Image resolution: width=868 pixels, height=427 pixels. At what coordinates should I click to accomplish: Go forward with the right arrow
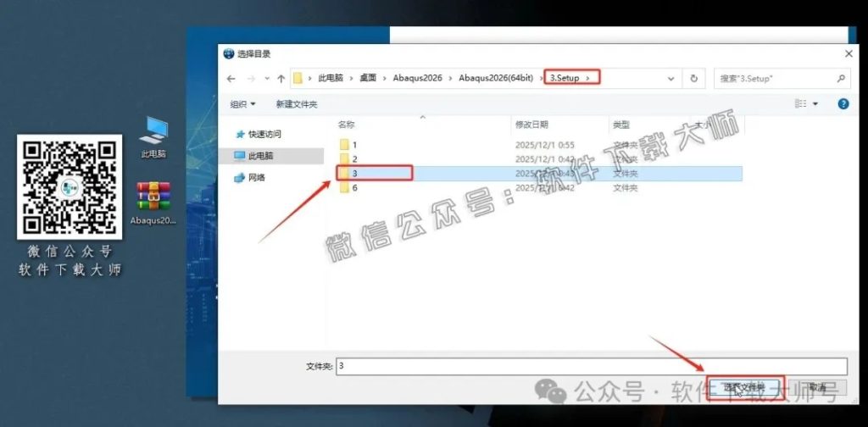[251, 79]
